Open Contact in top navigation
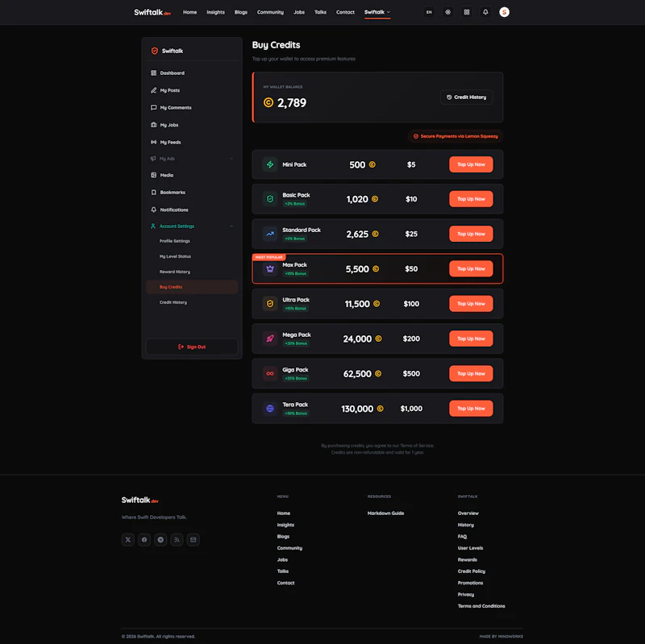Screen dimensions: 645x644 click(345, 12)
